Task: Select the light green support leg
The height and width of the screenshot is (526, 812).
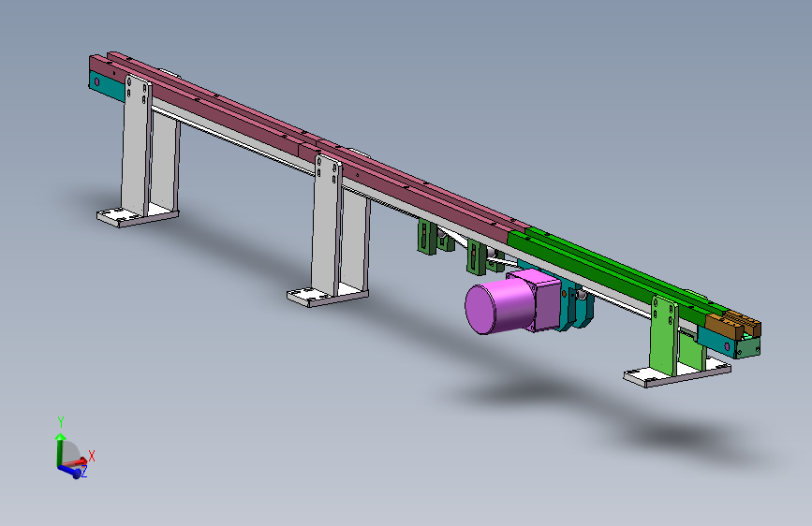Action: (664, 335)
